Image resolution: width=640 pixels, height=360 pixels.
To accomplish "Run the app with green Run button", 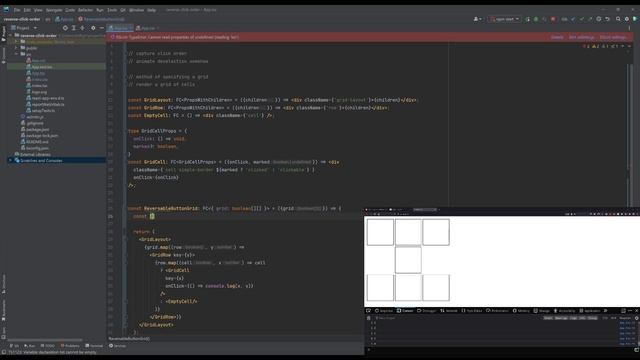I will coord(528,19).
